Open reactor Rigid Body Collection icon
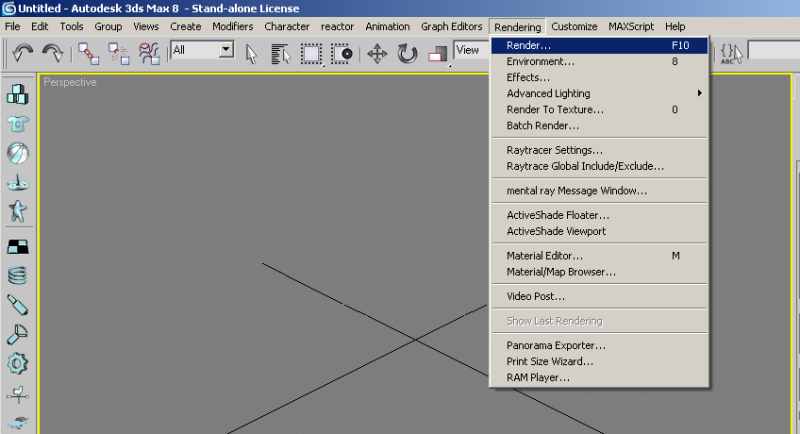The image size is (800, 434). (x=18, y=94)
